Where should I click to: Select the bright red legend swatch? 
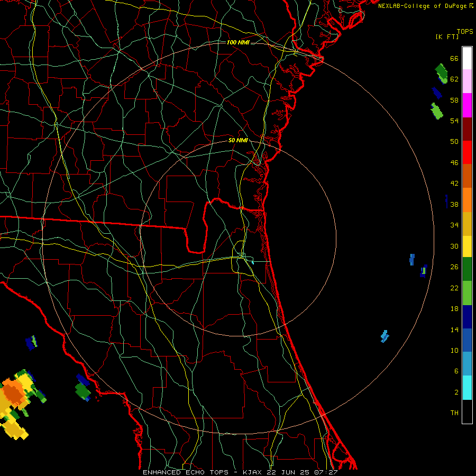pyautogui.click(x=467, y=152)
